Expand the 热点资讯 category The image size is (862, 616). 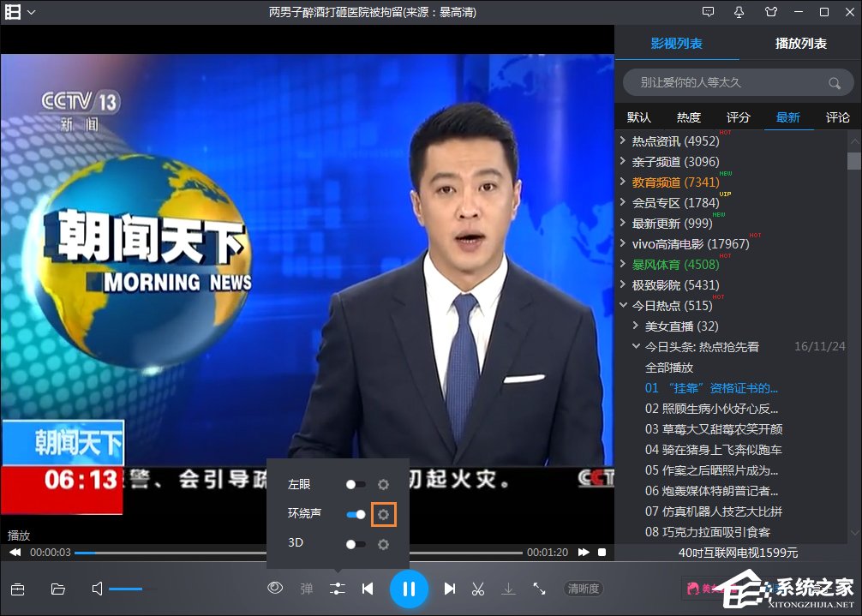coord(623,141)
